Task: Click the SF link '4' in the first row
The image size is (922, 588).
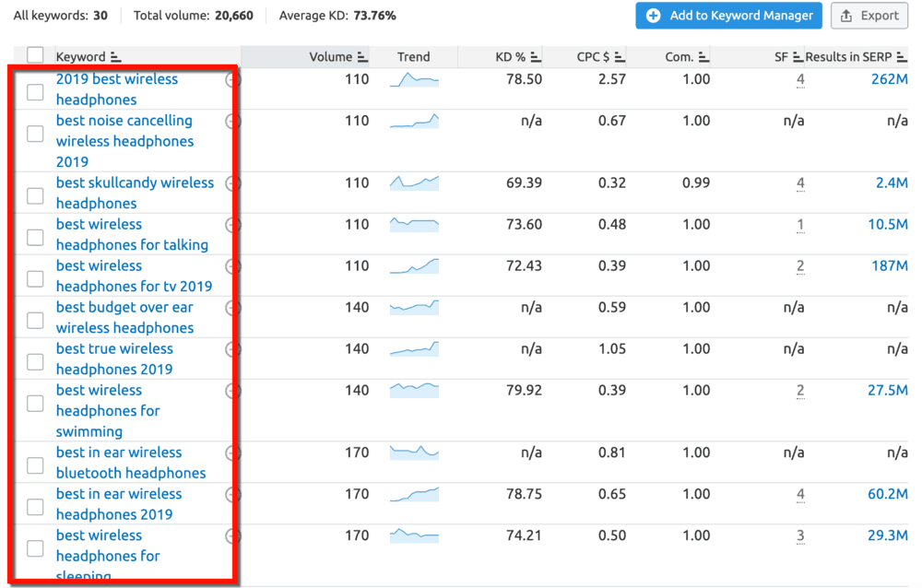Action: click(x=799, y=80)
